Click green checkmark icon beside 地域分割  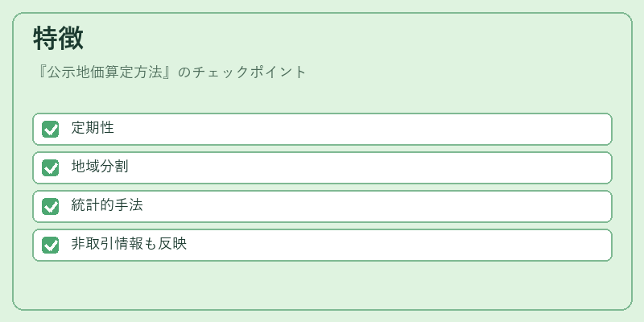coord(51,167)
